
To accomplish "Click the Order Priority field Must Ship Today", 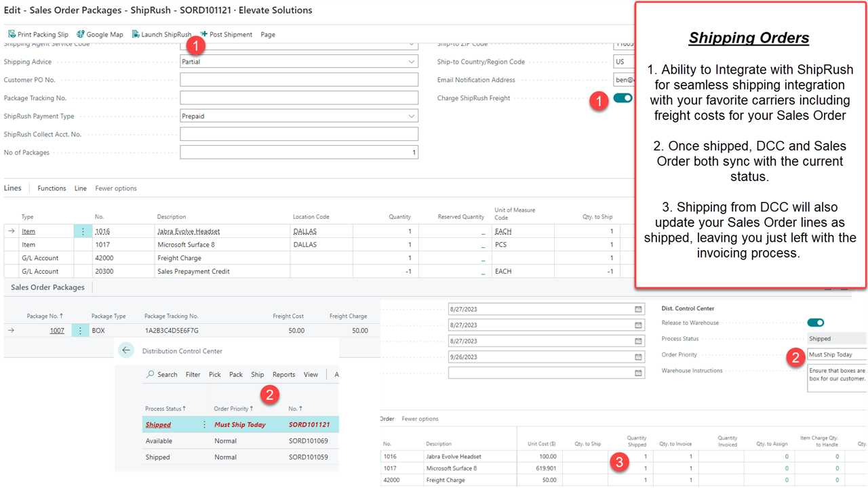I will (x=836, y=354).
